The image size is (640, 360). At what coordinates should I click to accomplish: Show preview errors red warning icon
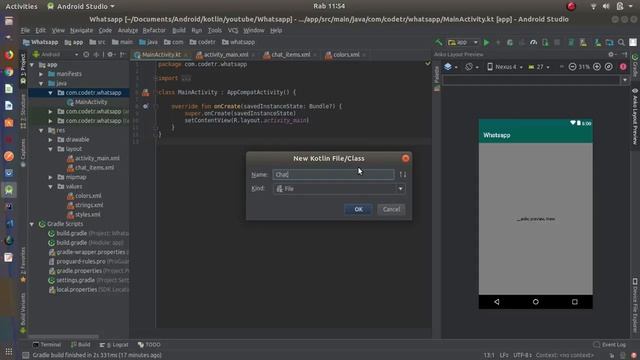pos(623,67)
